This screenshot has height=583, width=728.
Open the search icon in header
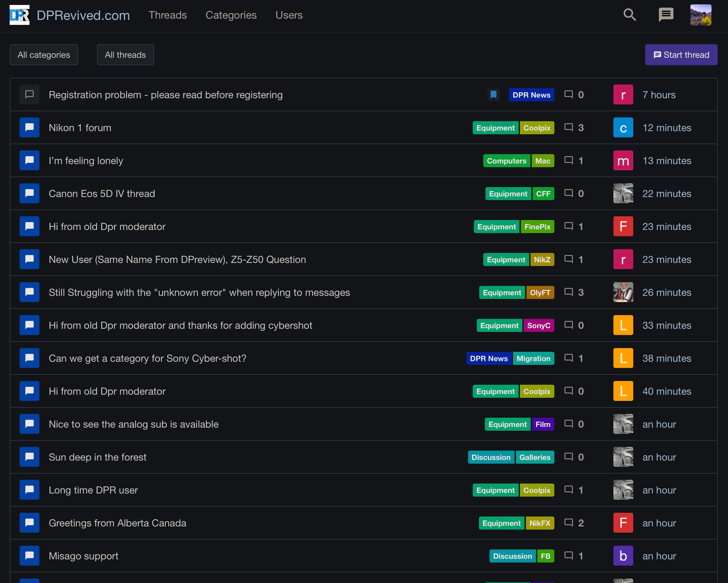[x=630, y=15]
